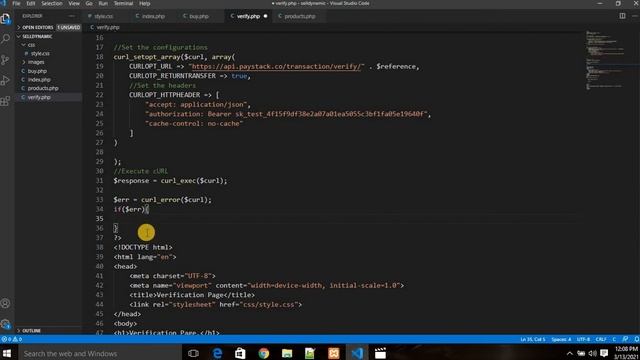The height and width of the screenshot is (360, 640).
Task: Open the Go menu
Action: point(89,3)
